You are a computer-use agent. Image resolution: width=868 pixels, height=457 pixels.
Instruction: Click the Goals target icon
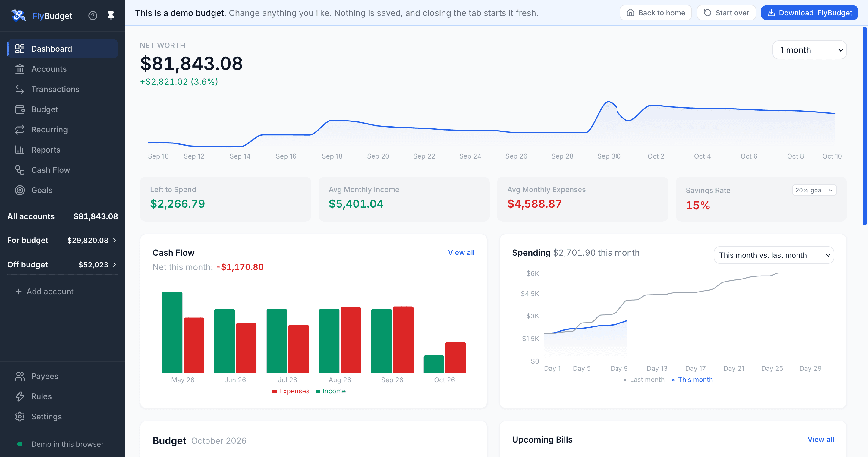coord(20,191)
